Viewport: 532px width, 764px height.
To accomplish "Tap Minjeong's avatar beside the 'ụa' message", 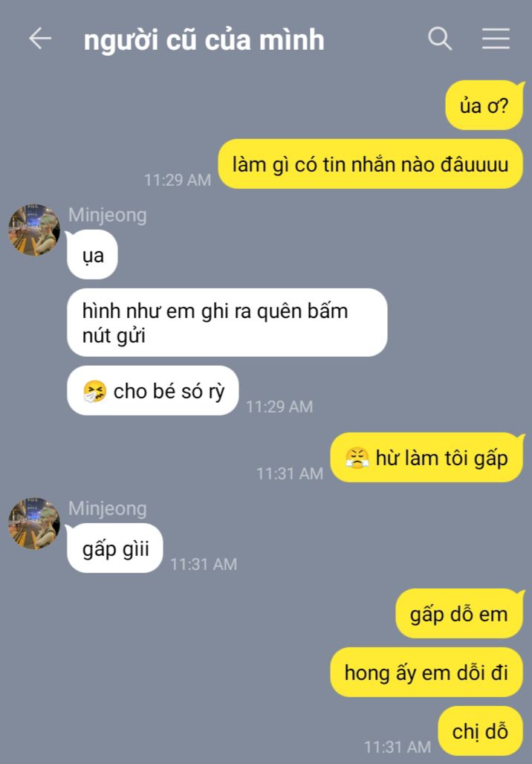I will (x=34, y=230).
